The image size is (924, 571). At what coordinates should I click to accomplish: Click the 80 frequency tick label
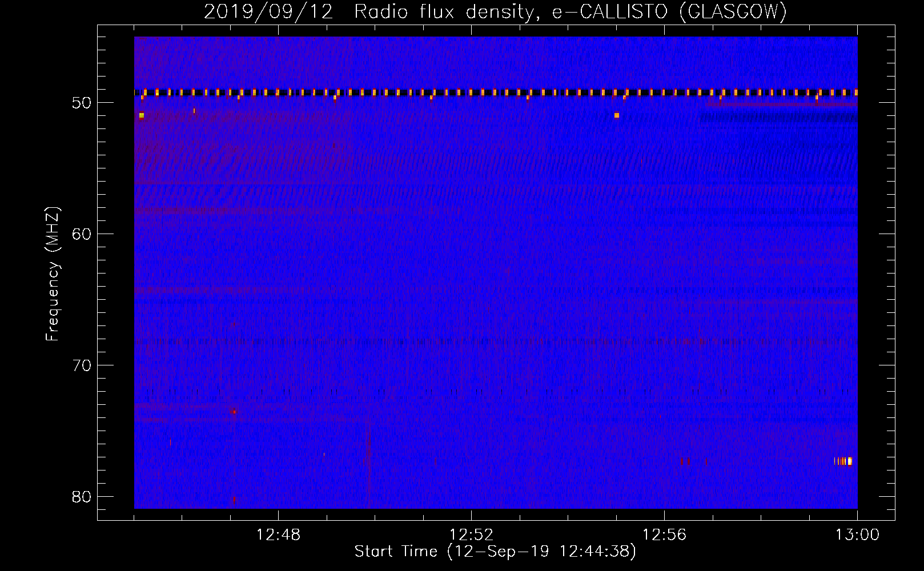(82, 496)
